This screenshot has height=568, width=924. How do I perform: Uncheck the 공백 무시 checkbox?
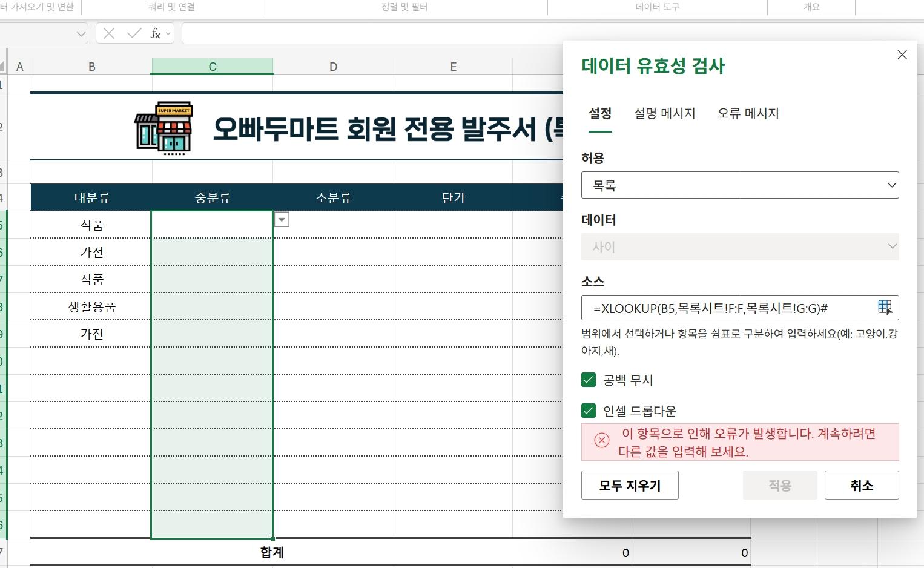click(x=588, y=380)
